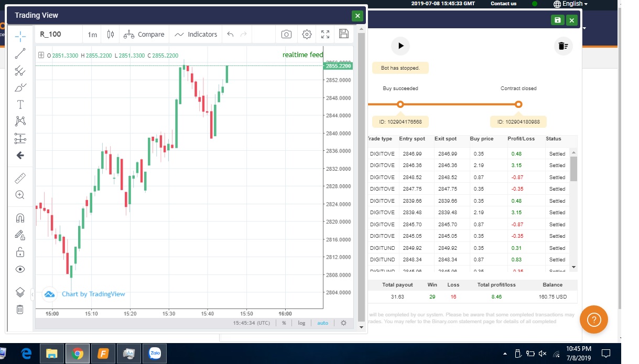The width and height of the screenshot is (639, 364).
Task: Open the English language dropdown
Action: [571, 4]
